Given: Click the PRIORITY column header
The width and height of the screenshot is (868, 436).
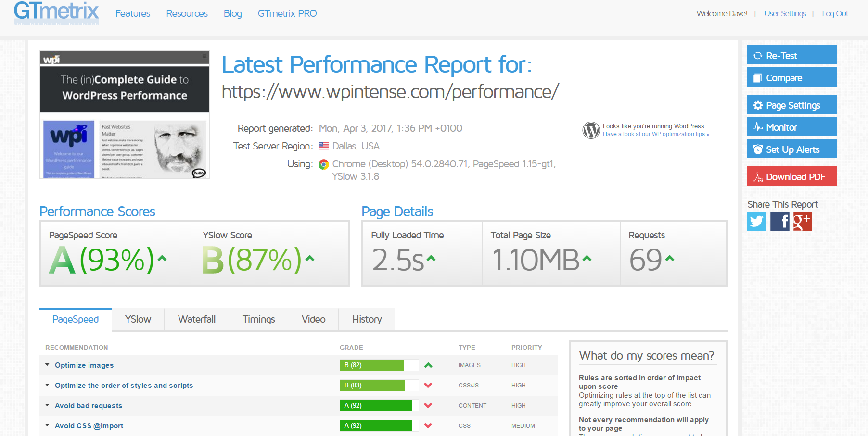Looking at the screenshot, I should tap(527, 348).
